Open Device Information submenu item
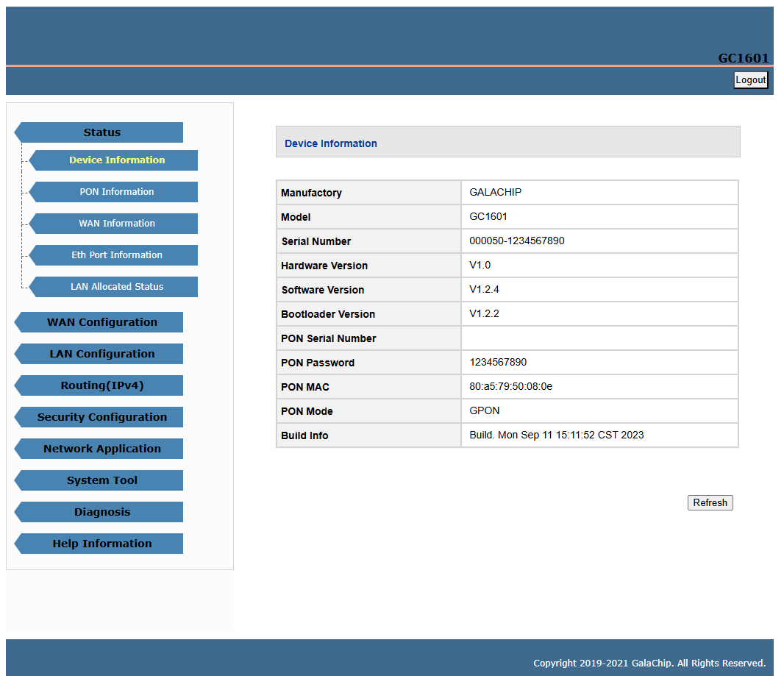784x676 pixels. pos(116,160)
